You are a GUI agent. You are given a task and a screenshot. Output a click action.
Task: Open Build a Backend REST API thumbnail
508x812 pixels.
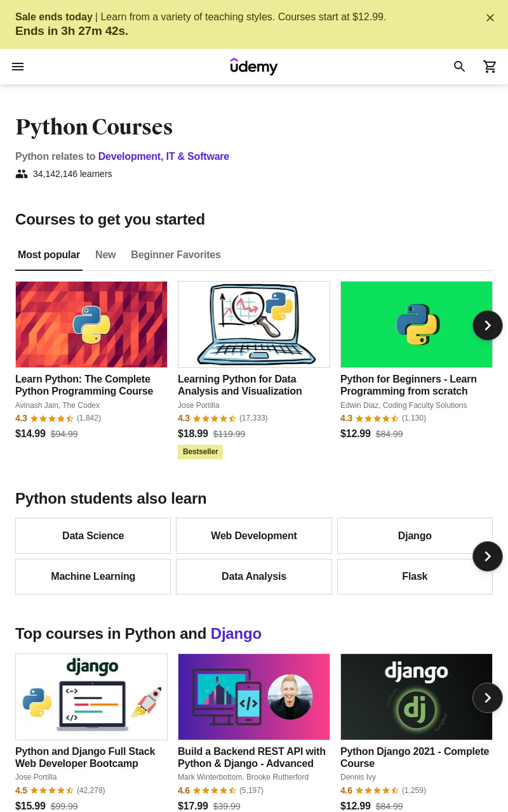(254, 697)
